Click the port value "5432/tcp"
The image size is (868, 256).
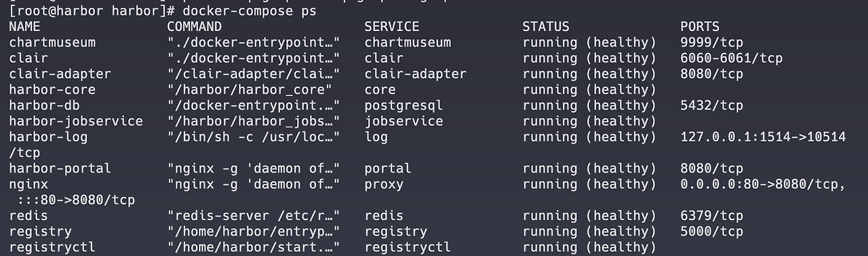[x=712, y=105]
